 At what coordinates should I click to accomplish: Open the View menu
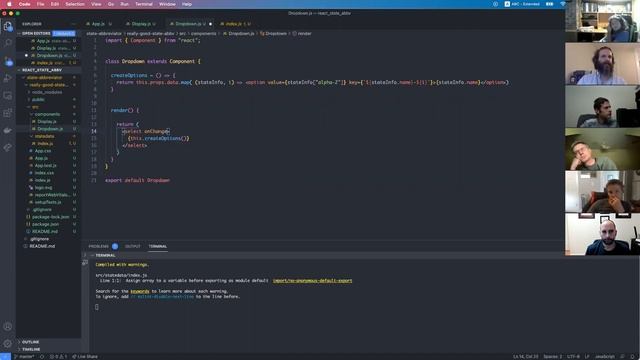pos(96,4)
